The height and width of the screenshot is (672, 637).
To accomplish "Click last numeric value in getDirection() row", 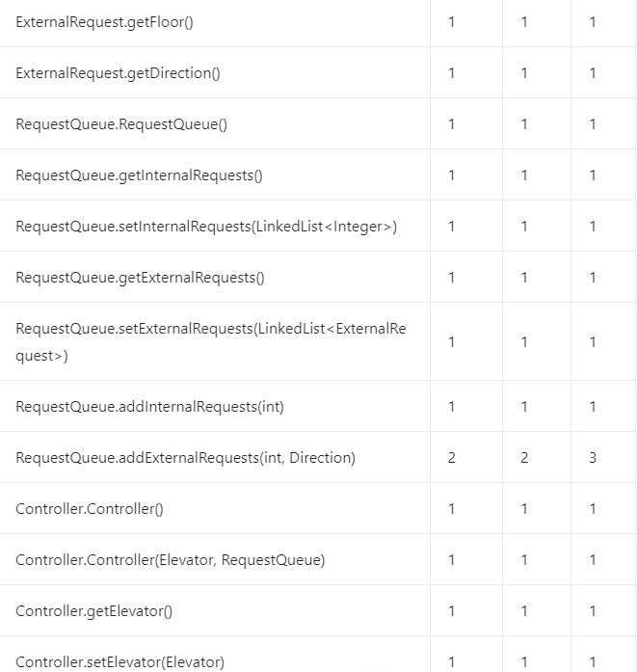I will (593, 72).
